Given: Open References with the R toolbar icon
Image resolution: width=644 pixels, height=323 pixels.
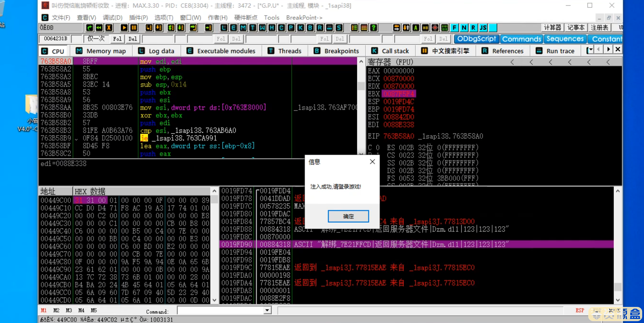Looking at the screenshot, I should 319,28.
